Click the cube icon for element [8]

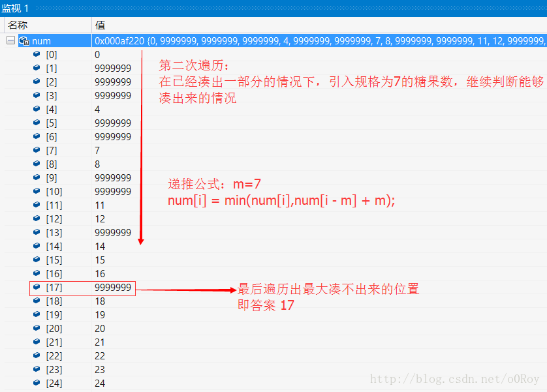37,164
